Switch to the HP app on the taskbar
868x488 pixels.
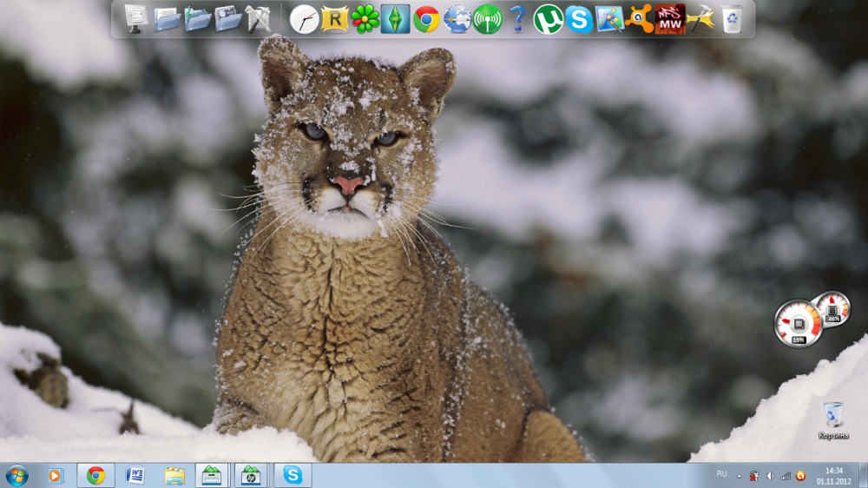click(251, 475)
